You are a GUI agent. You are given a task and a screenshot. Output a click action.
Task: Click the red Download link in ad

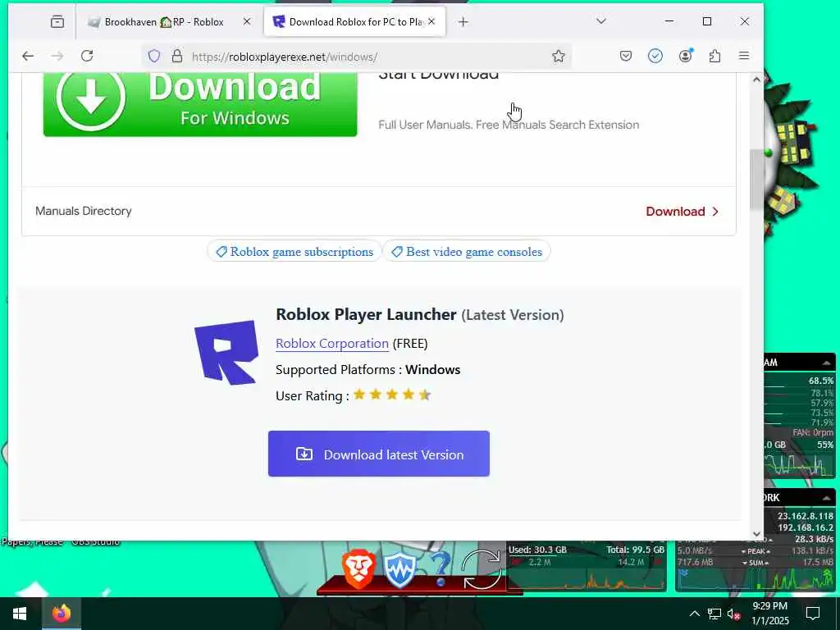[682, 212]
